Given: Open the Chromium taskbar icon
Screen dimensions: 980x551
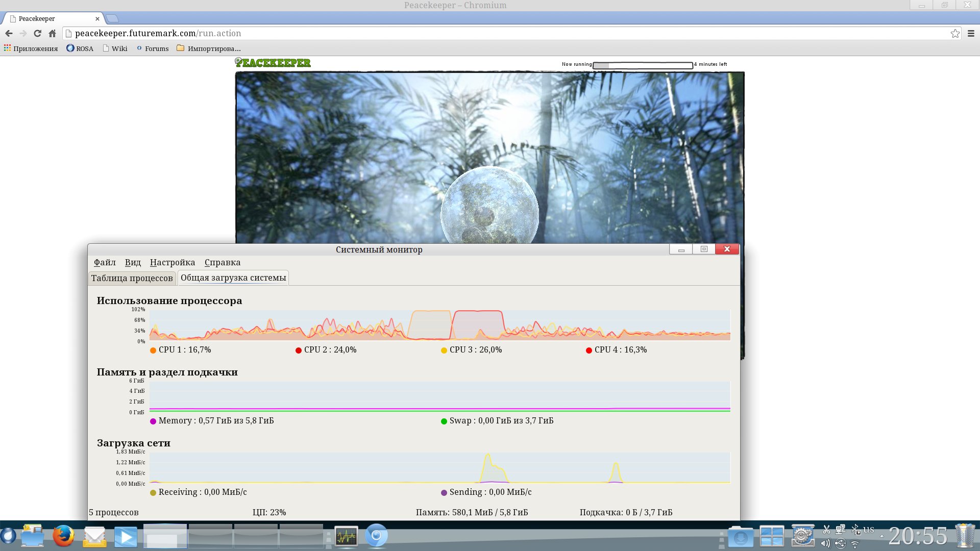Looking at the screenshot, I should click(376, 536).
